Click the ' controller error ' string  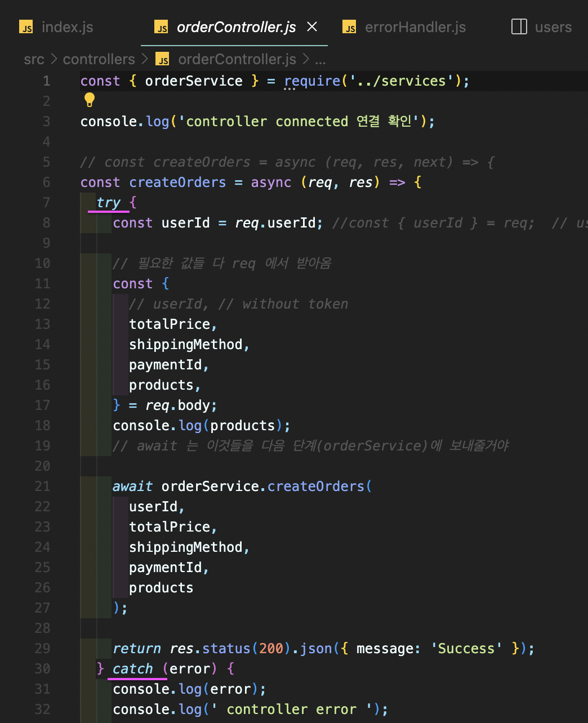[292, 709]
